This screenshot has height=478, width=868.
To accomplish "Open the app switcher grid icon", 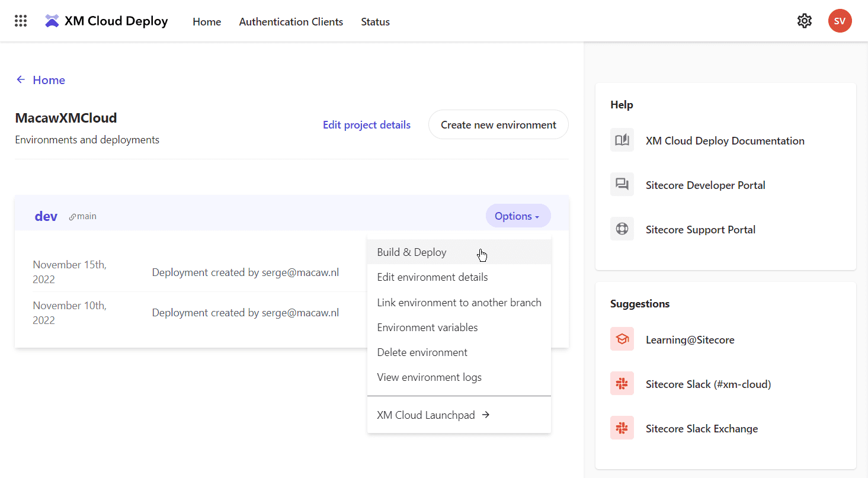I will (21, 21).
